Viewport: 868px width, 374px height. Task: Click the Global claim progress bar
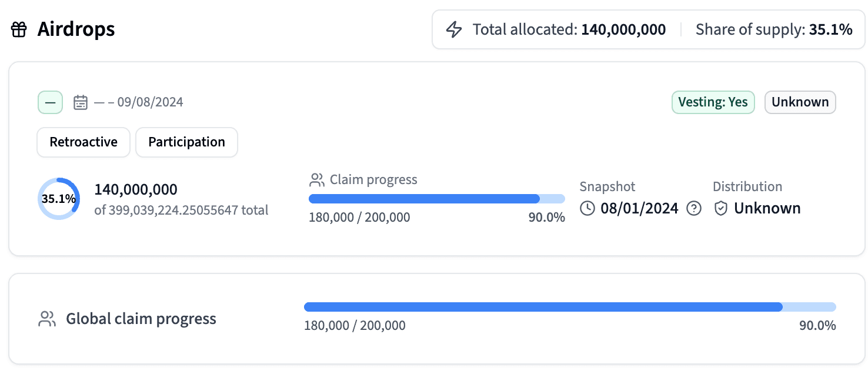[x=569, y=306]
